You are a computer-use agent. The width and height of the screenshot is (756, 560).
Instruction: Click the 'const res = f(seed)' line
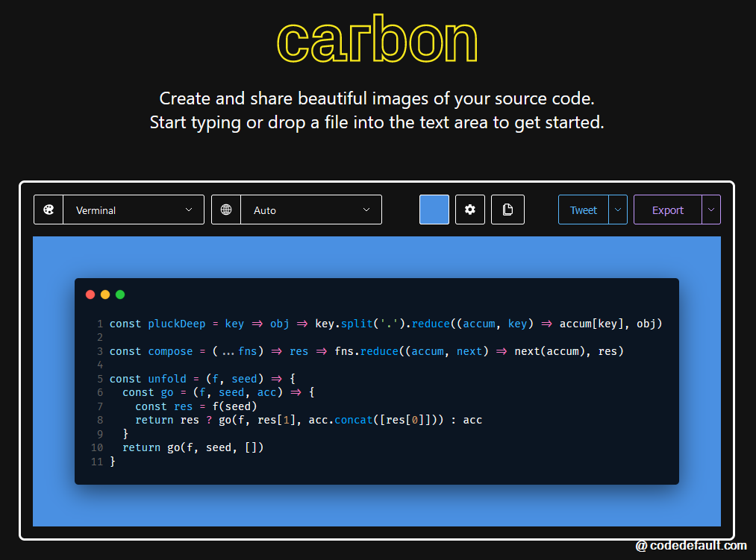coord(196,406)
